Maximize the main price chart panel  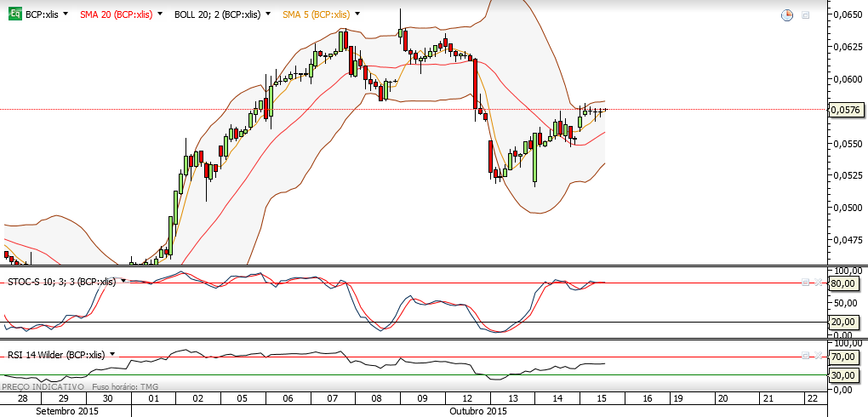pos(805,15)
